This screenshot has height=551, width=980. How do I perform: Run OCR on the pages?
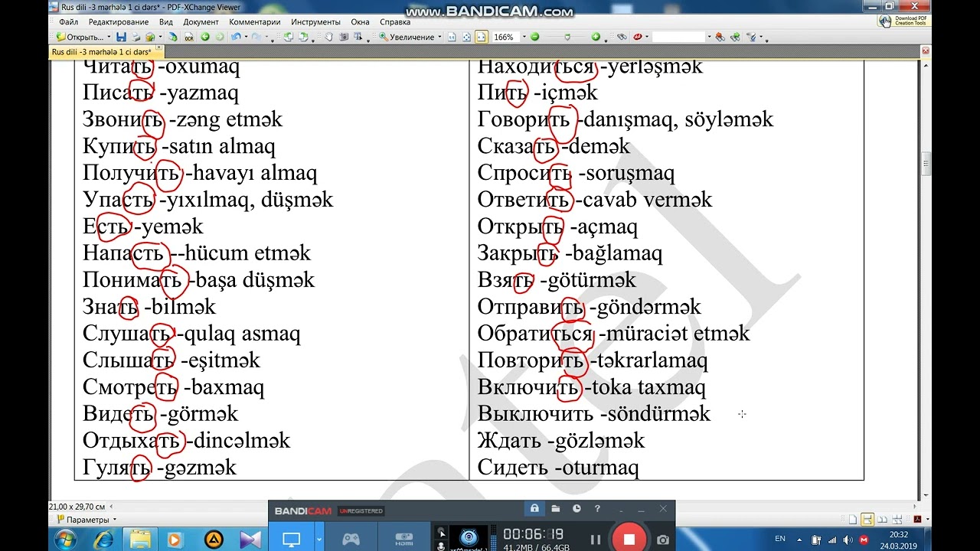click(189, 37)
